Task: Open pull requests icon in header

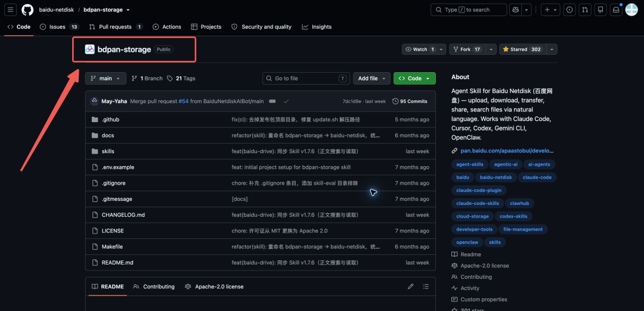Action: (x=585, y=10)
